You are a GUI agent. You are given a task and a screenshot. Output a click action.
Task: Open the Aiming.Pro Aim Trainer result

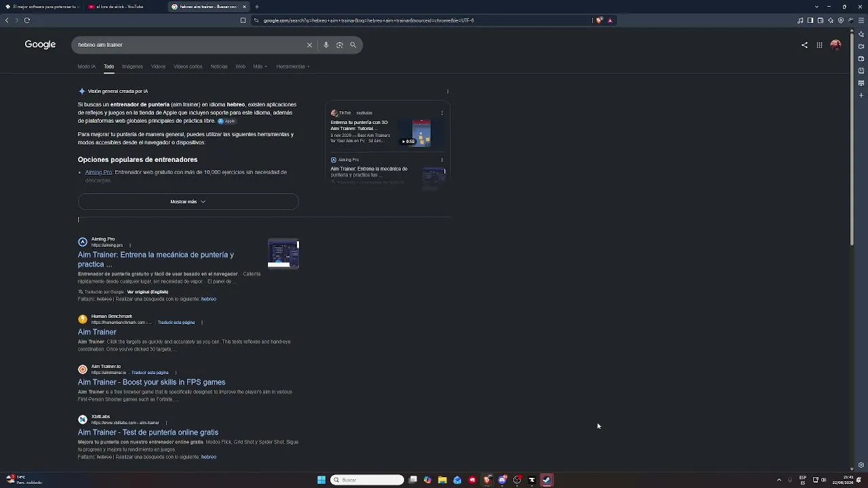[x=156, y=260]
